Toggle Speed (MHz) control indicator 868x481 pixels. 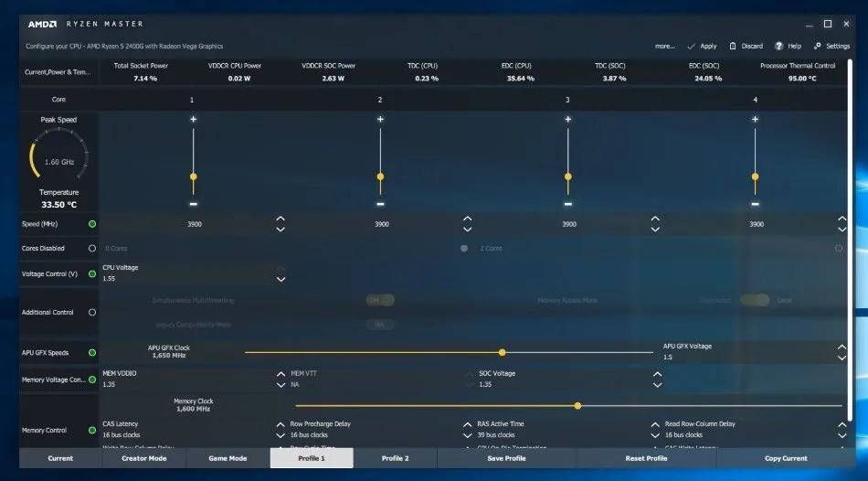click(x=92, y=224)
